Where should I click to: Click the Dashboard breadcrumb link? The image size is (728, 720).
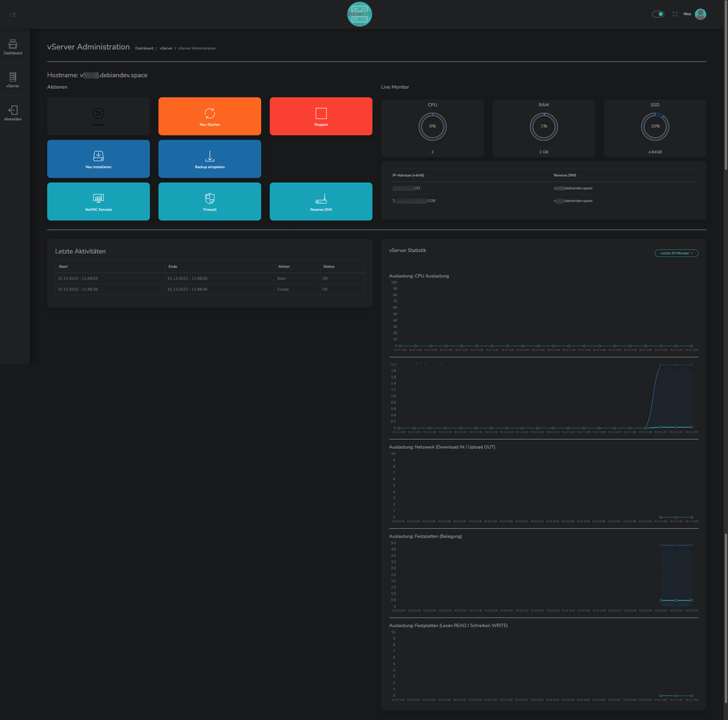(x=144, y=49)
